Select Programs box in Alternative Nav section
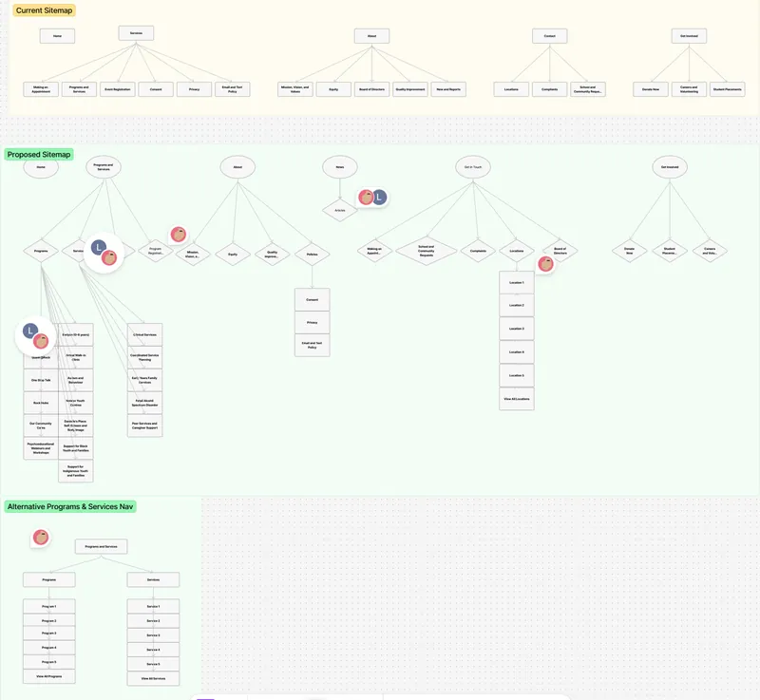This screenshot has width=760, height=700. (x=49, y=580)
